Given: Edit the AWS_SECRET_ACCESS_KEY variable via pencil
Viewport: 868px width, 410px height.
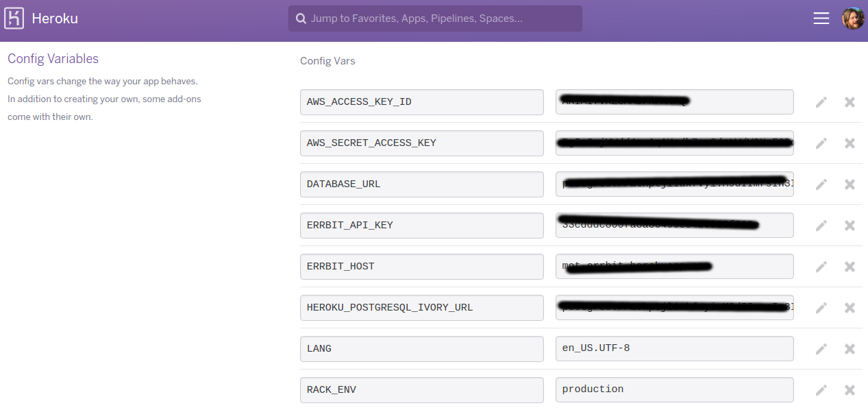Looking at the screenshot, I should point(821,143).
